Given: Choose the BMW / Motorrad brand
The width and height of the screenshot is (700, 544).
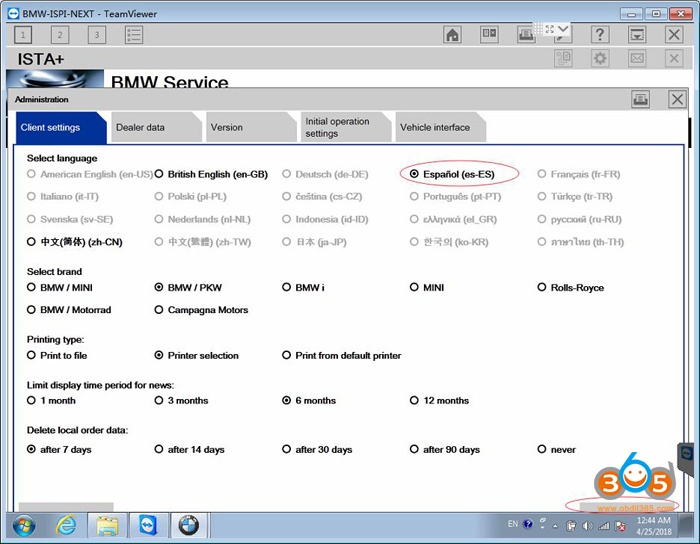Looking at the screenshot, I should [31, 310].
